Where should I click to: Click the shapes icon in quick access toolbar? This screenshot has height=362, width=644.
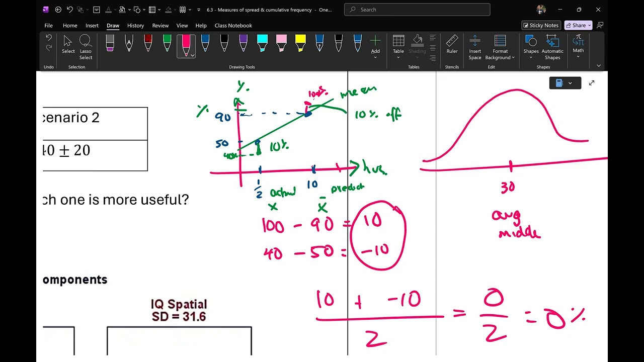[136, 10]
